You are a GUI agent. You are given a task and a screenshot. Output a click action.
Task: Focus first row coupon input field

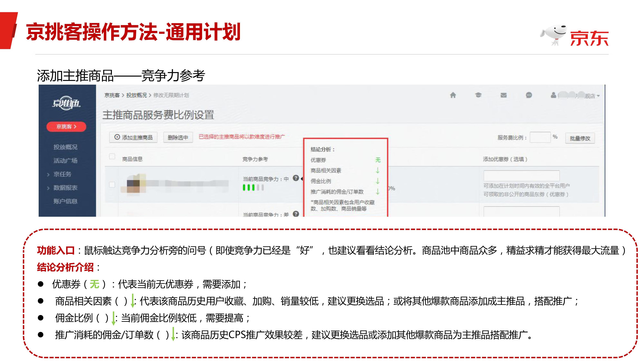click(x=521, y=176)
